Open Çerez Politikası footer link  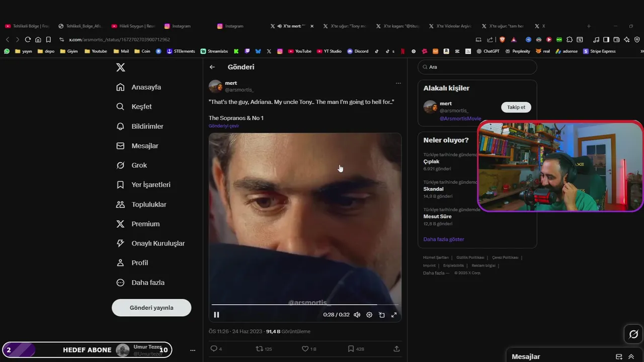505,257
